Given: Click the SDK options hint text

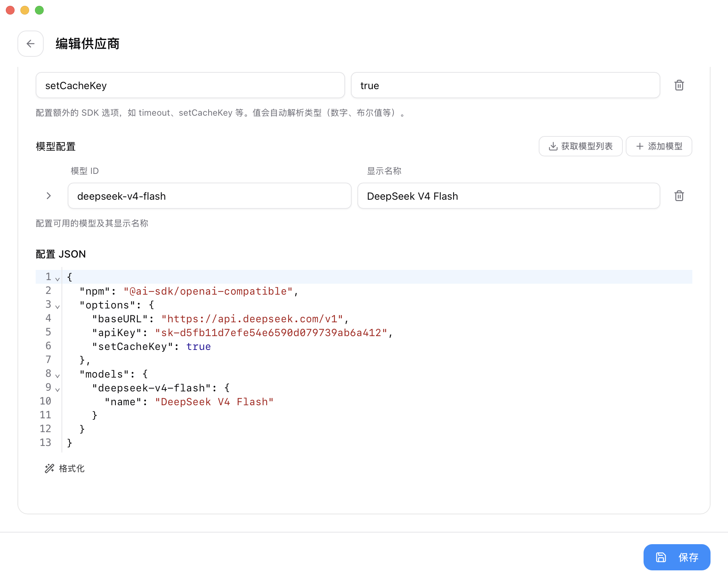Looking at the screenshot, I should tap(221, 113).
